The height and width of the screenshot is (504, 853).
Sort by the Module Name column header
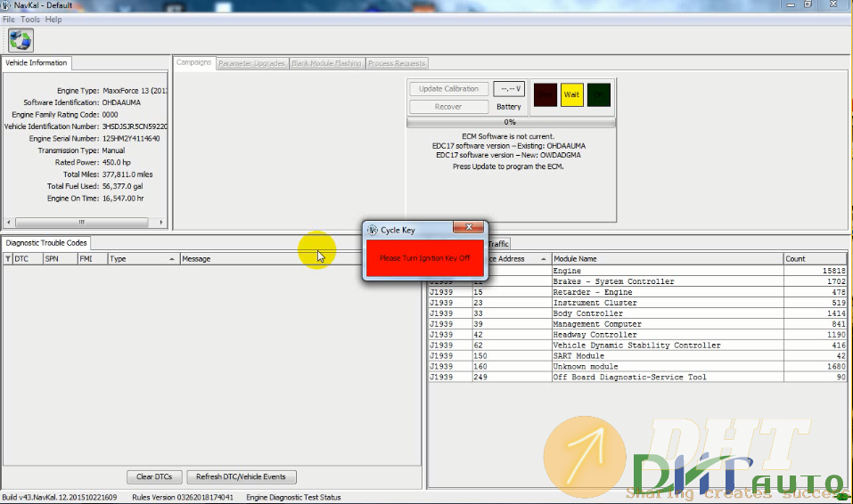[x=668, y=259]
